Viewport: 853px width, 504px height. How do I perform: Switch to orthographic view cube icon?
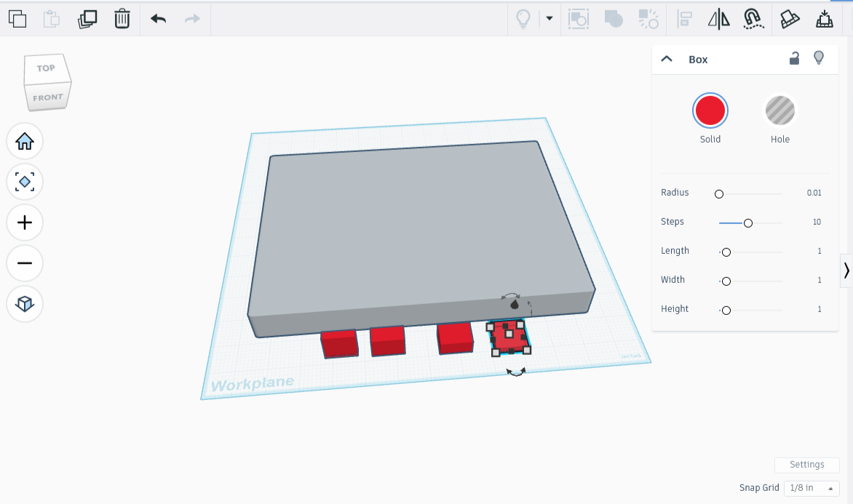(x=25, y=303)
